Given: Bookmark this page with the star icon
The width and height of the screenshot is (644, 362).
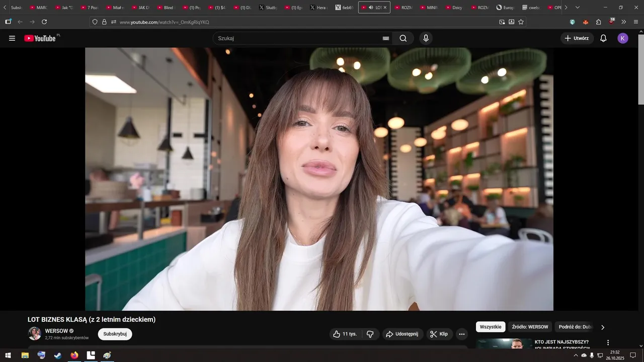Looking at the screenshot, I should (521, 22).
